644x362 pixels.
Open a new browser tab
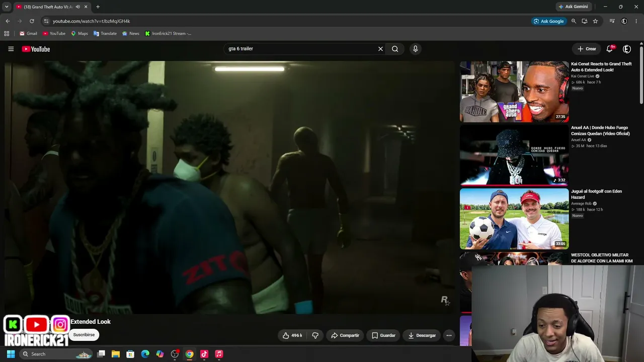coord(98,7)
